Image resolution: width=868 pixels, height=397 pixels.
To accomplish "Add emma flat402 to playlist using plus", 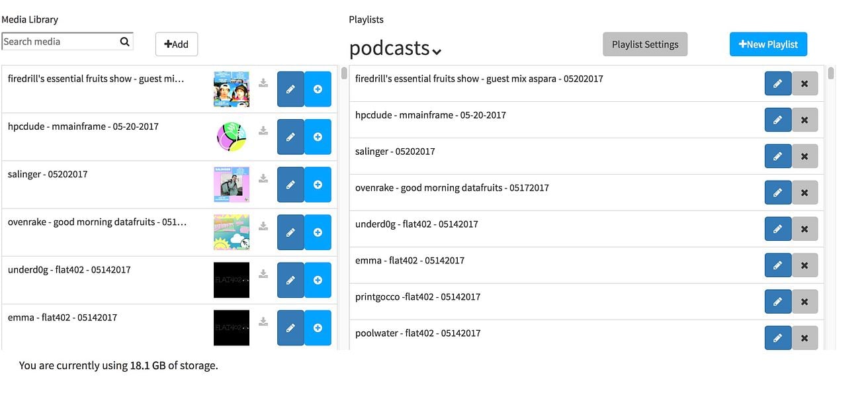I will pos(318,328).
